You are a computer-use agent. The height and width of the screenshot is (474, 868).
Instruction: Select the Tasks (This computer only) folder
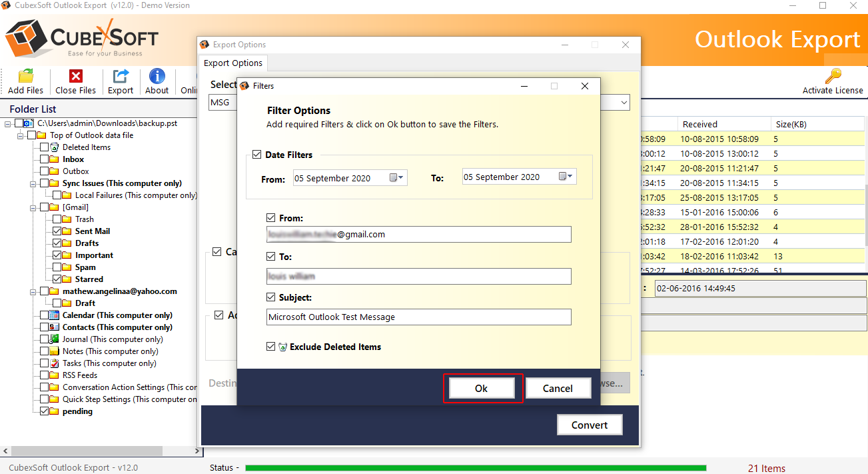(x=109, y=363)
